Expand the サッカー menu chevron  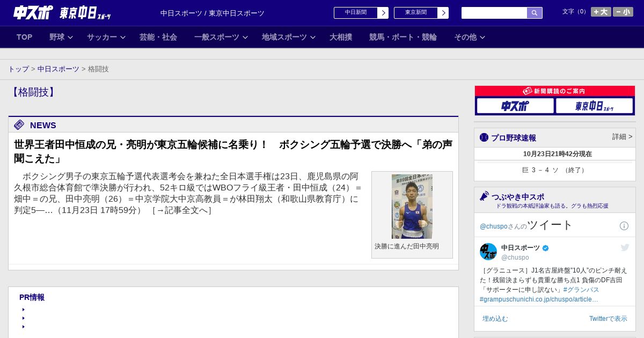coord(123,37)
